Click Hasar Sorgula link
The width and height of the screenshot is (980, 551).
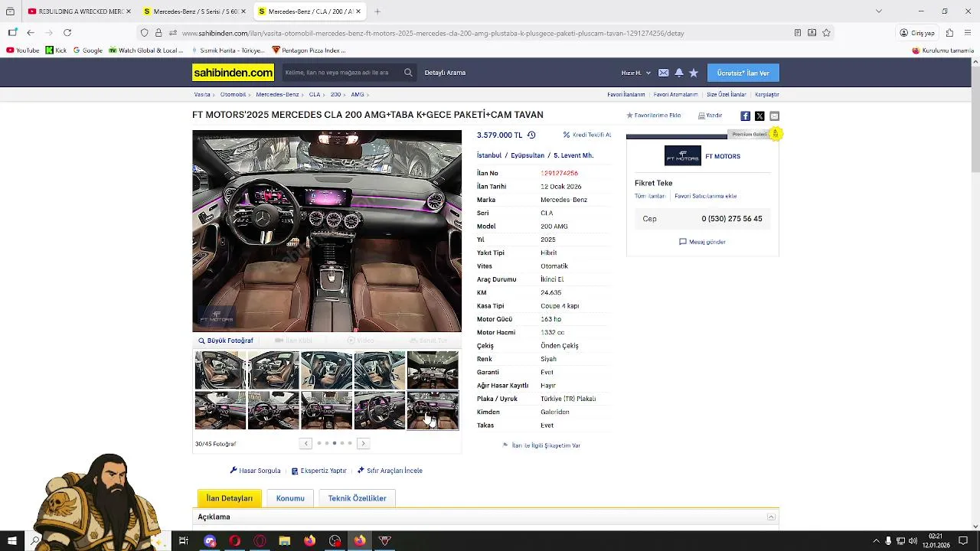(x=255, y=471)
